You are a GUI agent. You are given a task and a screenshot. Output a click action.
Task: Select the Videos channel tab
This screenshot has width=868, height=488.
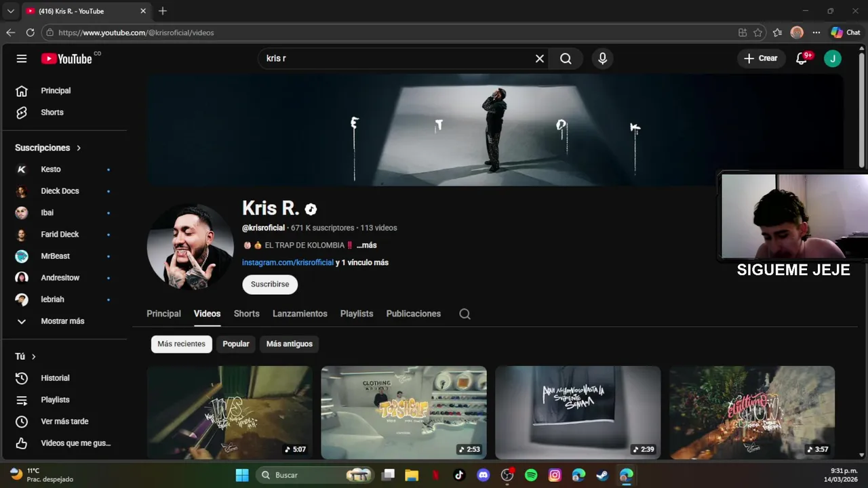click(207, 314)
